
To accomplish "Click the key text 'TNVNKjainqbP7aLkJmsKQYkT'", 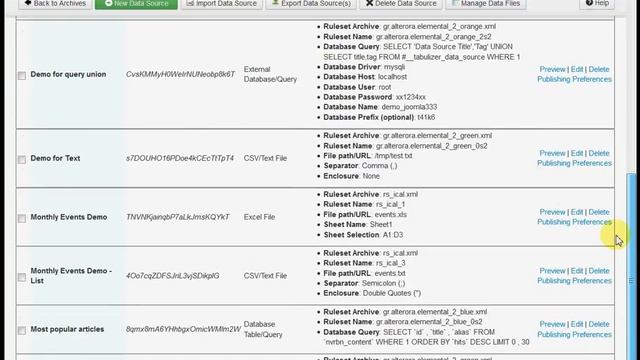I will pyautogui.click(x=178, y=217).
